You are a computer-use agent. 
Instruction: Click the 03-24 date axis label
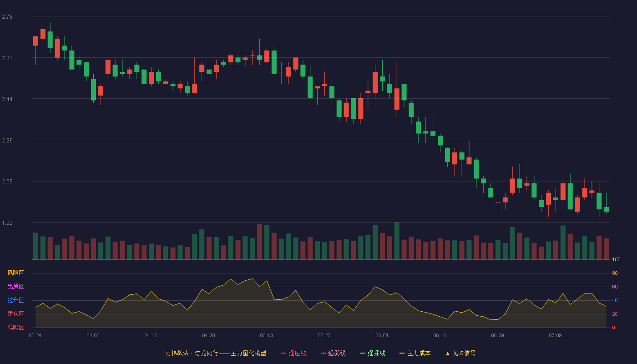coord(35,335)
